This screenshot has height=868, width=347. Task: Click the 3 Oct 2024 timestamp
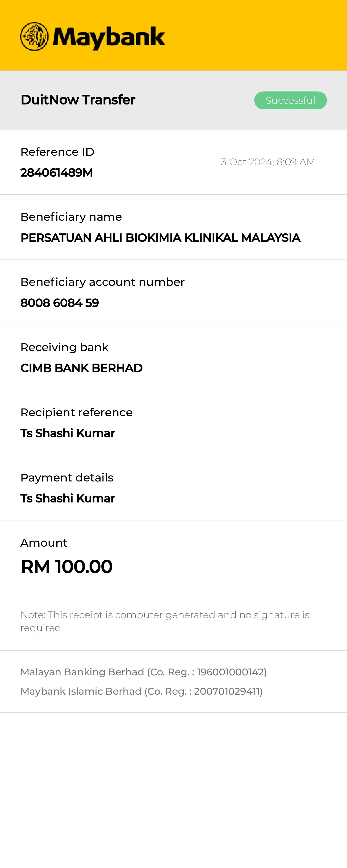pyautogui.click(x=268, y=162)
